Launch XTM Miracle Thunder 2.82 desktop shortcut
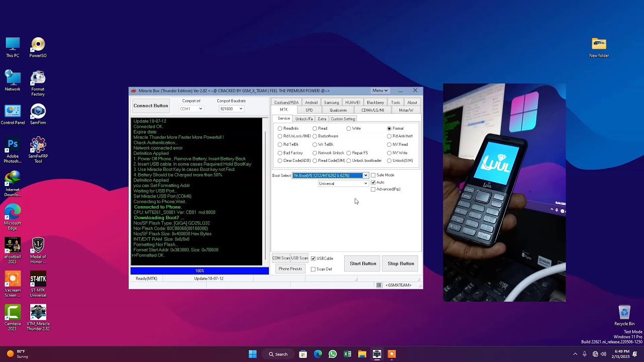The image size is (644, 362). [x=38, y=318]
